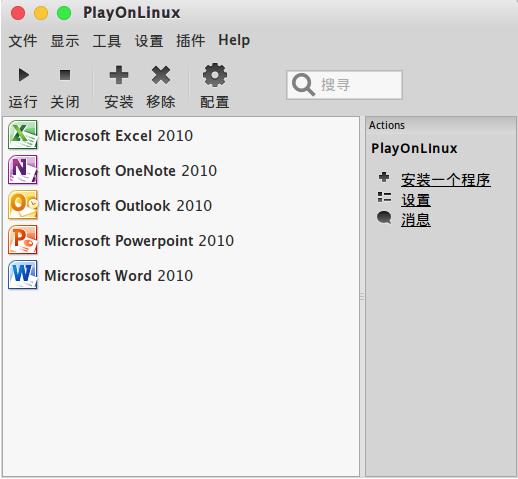Click the red close window button
Image resolution: width=518 pixels, height=479 pixels.
(x=18, y=13)
